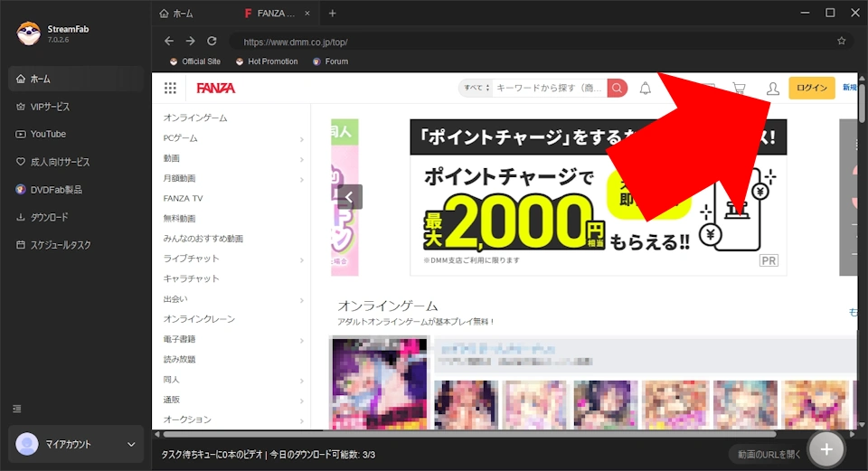Open 成人向けサービス in the sidebar
This screenshot has width=868, height=471.
(x=76, y=162)
